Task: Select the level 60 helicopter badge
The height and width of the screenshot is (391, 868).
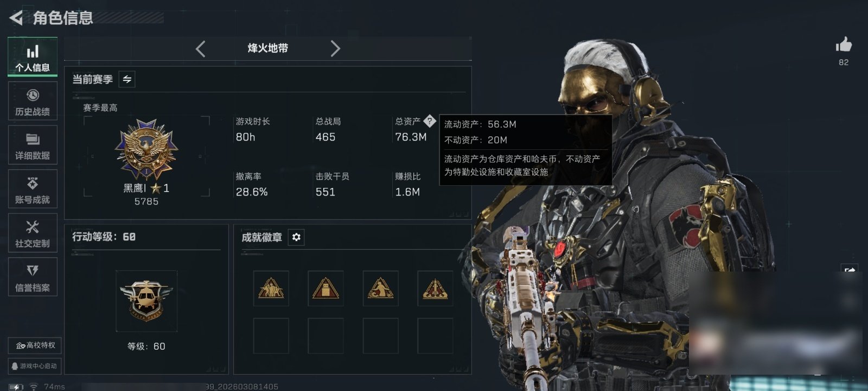Action: [x=146, y=301]
